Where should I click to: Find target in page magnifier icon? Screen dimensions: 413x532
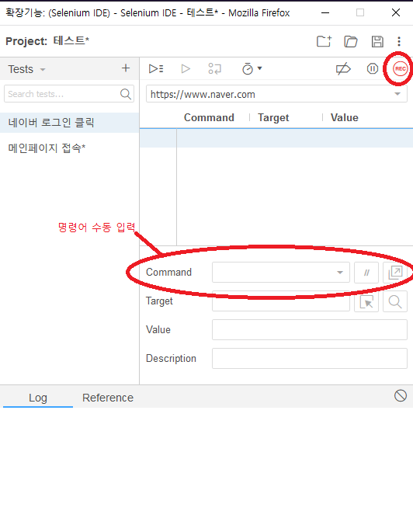coord(395,301)
